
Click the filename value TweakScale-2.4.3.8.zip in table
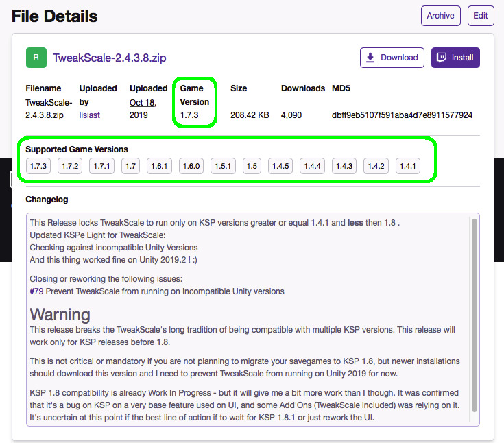[x=49, y=108]
